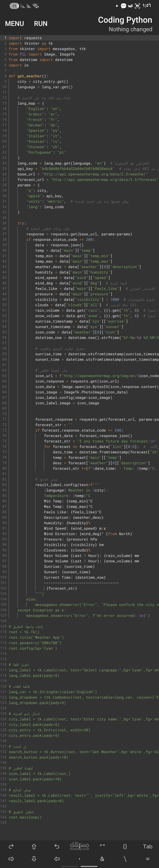Insert an equals sign with the = key

(x=148, y=859)
